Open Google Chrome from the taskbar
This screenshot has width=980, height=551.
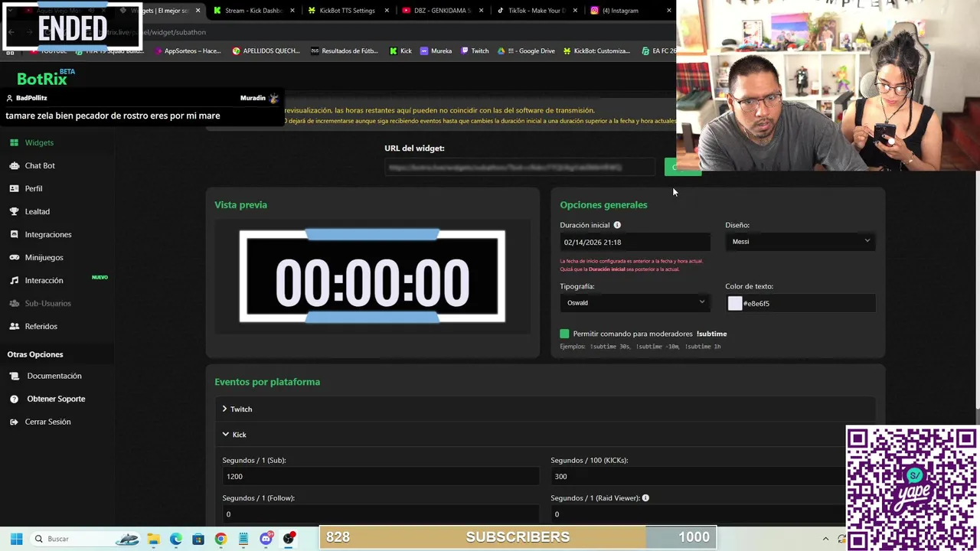pos(220,539)
